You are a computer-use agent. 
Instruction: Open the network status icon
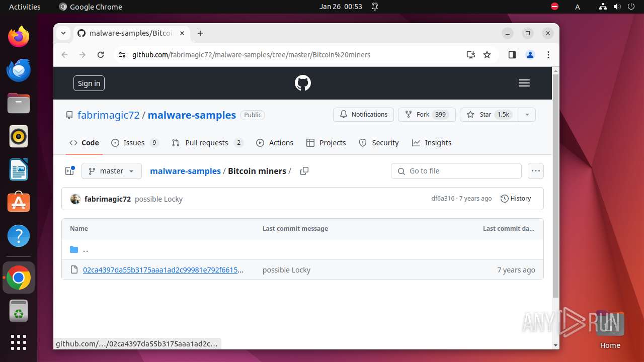pos(603,7)
